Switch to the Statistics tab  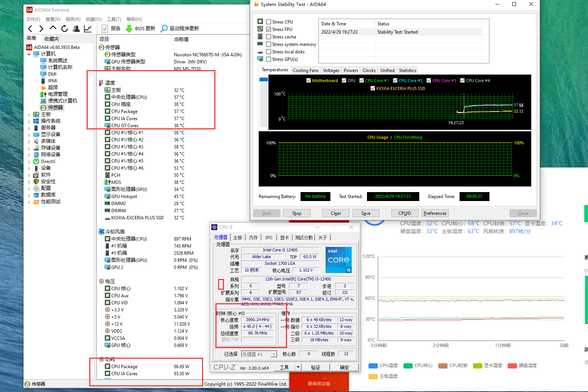(407, 70)
